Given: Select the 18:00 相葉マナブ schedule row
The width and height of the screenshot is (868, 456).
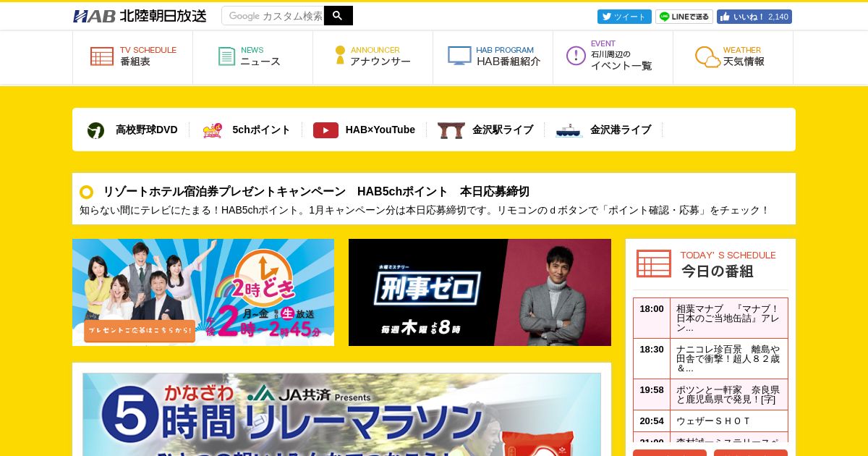Looking at the screenshot, I should pyautogui.click(x=710, y=318).
